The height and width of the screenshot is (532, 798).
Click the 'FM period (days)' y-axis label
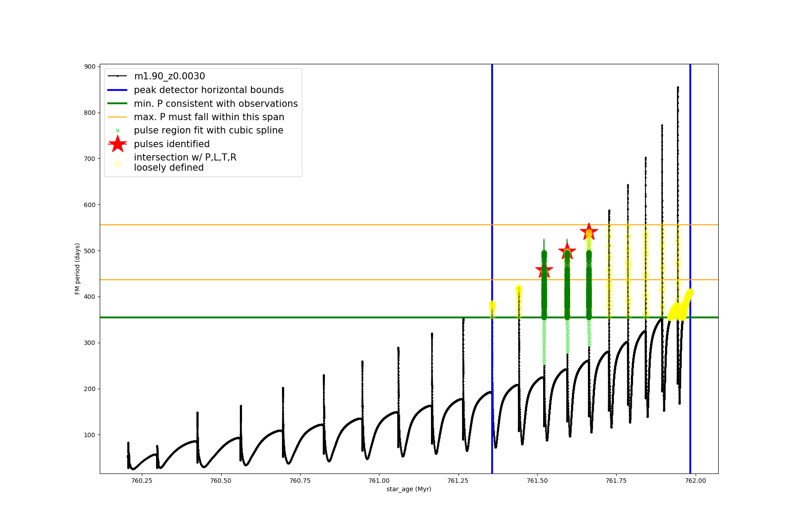point(78,269)
